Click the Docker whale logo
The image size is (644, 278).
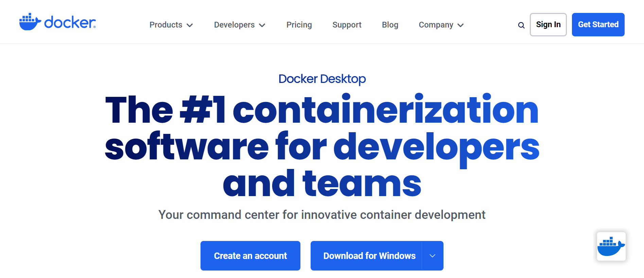click(x=57, y=22)
